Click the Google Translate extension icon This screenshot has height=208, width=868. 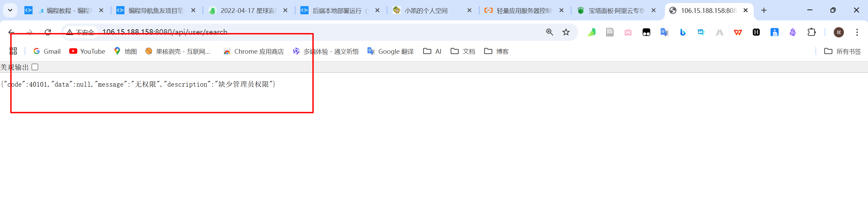664,32
